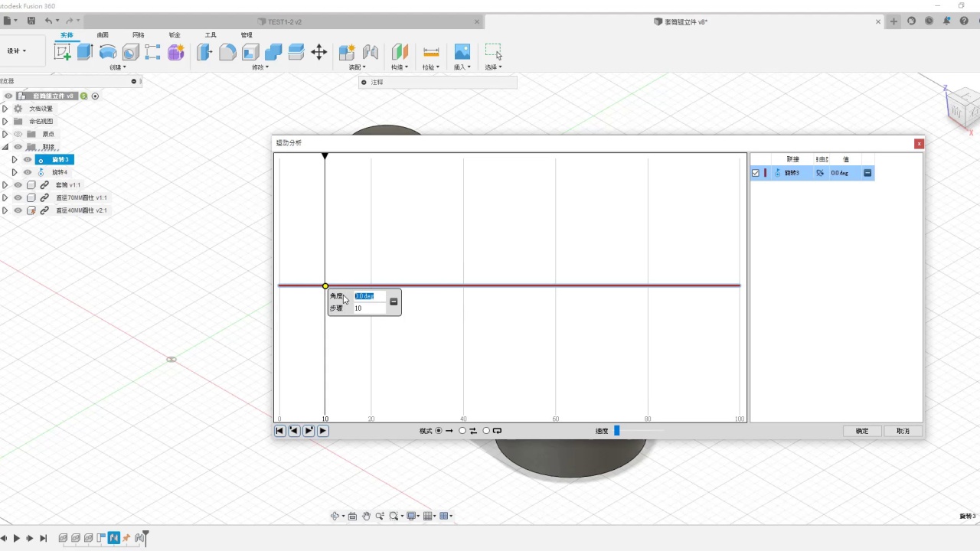Click the Undo arrow
Viewport: 980px width, 551px height.
click(49, 21)
